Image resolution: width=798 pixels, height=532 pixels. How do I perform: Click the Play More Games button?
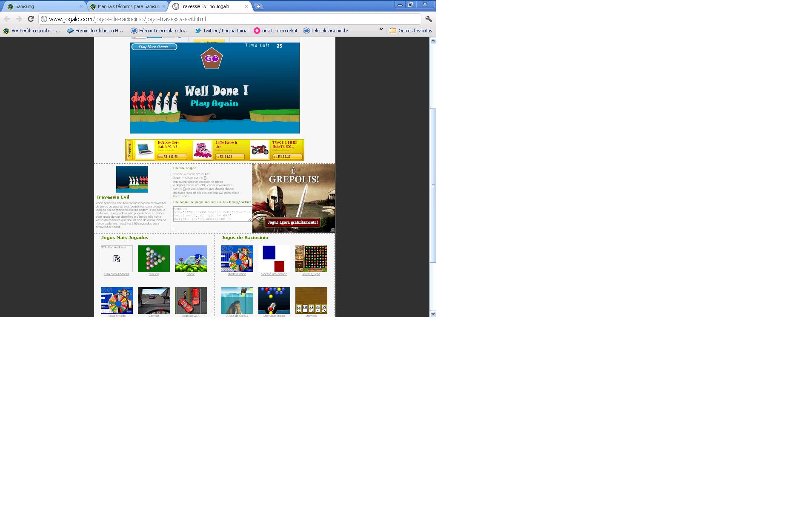(x=154, y=47)
